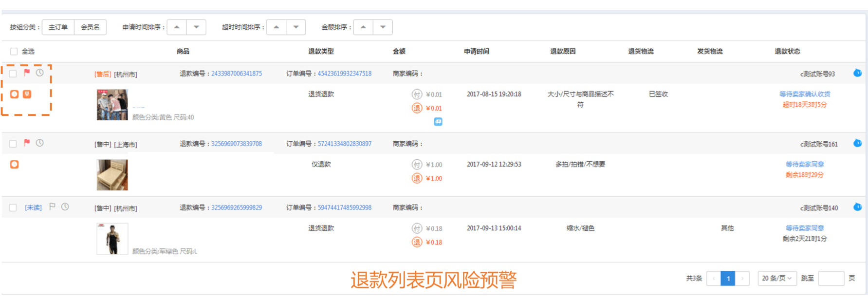Tick the 全选 select-all checkbox
Viewport: 868px width, 300px height.
[x=14, y=52]
